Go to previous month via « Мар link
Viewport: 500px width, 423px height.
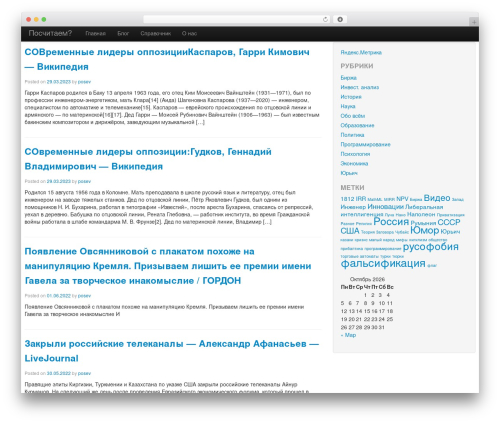(x=348, y=335)
